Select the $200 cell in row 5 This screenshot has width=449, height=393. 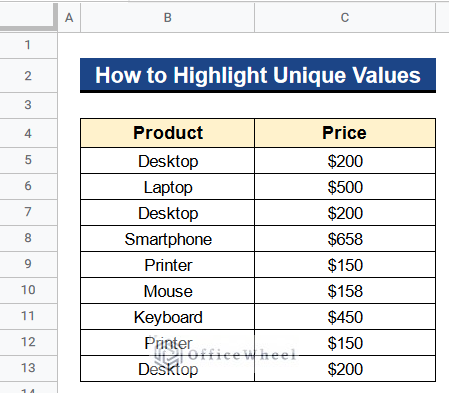pyautogui.click(x=345, y=161)
